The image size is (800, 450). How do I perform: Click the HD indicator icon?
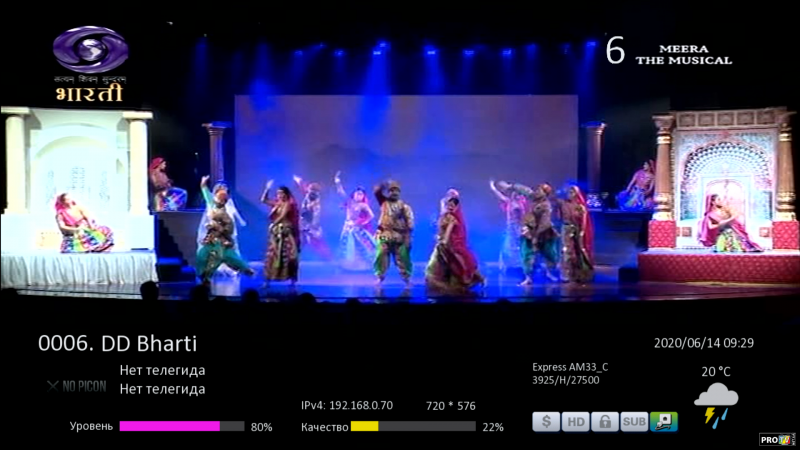tap(575, 422)
